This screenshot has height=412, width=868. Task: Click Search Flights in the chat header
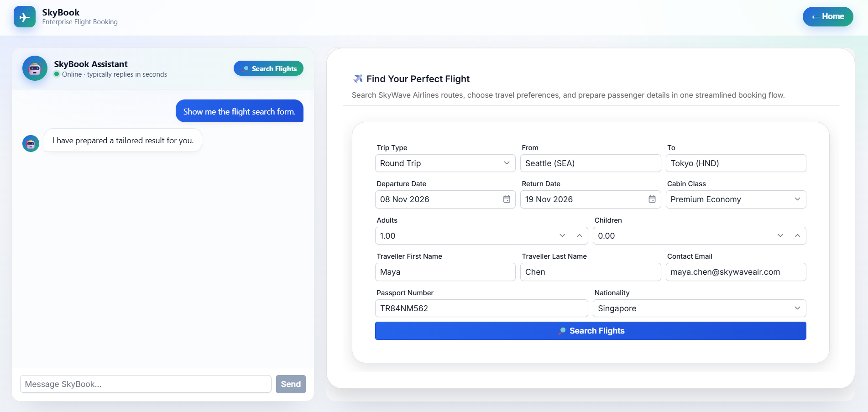pos(268,68)
